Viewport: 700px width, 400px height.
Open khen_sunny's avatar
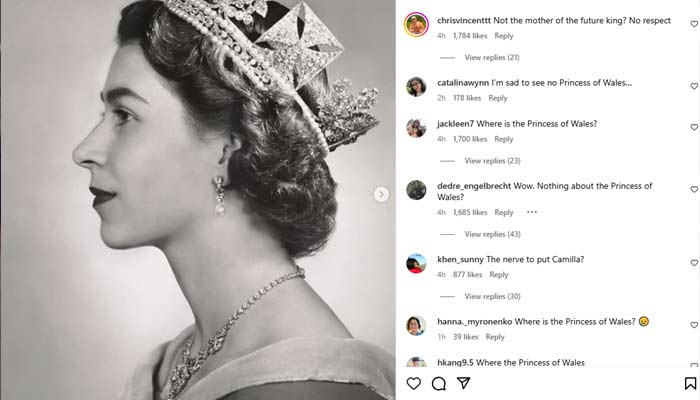[416, 263]
